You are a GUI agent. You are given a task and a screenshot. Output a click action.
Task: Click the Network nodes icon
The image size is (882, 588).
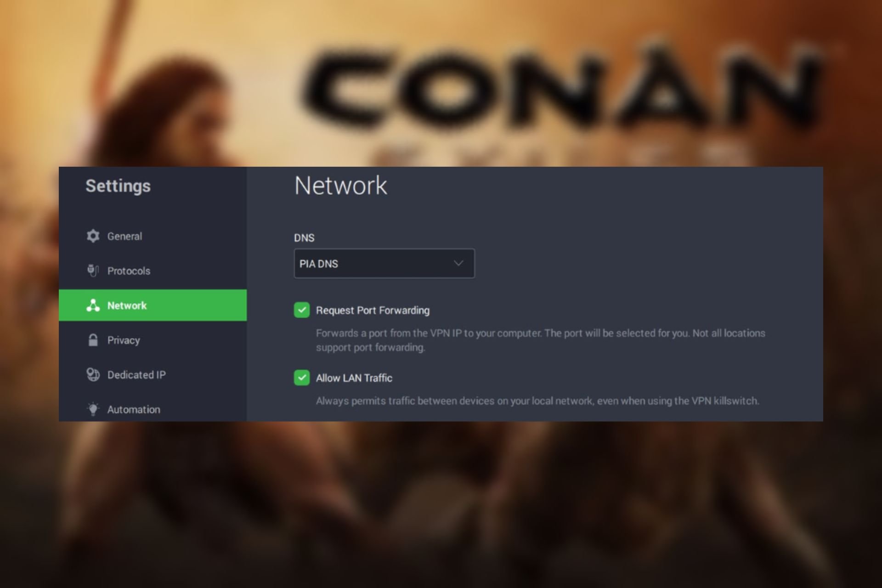tap(93, 305)
